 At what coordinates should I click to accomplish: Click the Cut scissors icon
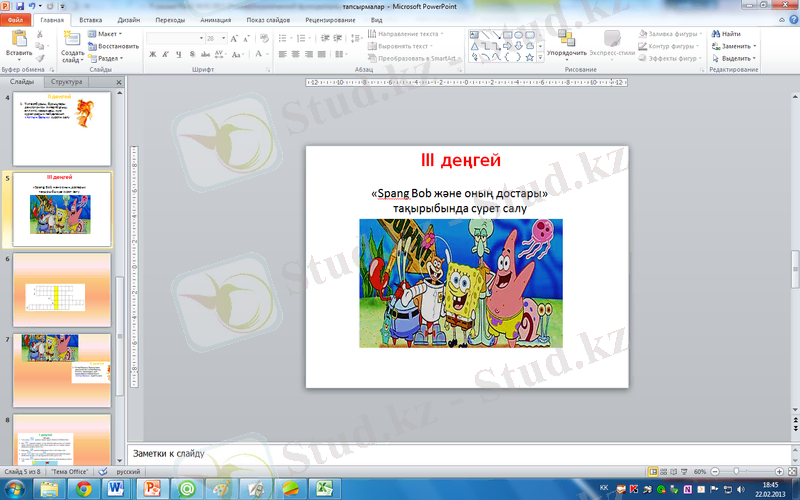click(41, 33)
